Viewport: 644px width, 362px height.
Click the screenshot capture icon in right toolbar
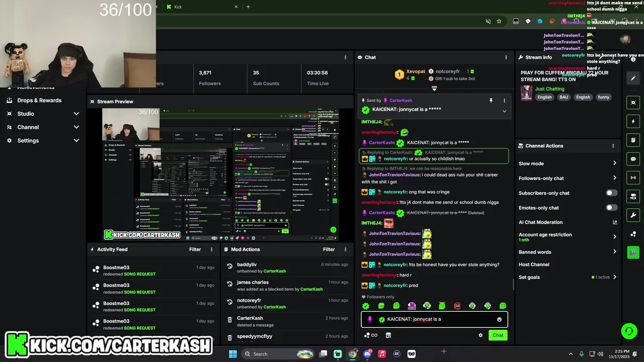[633, 103]
